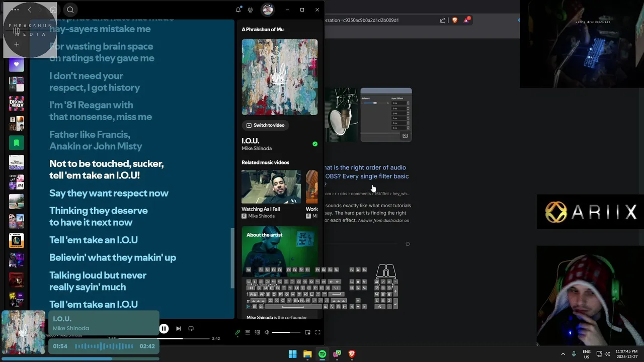Jump to lyric 'I don't need your respect'
The image size is (644, 362).
(x=95, y=81)
